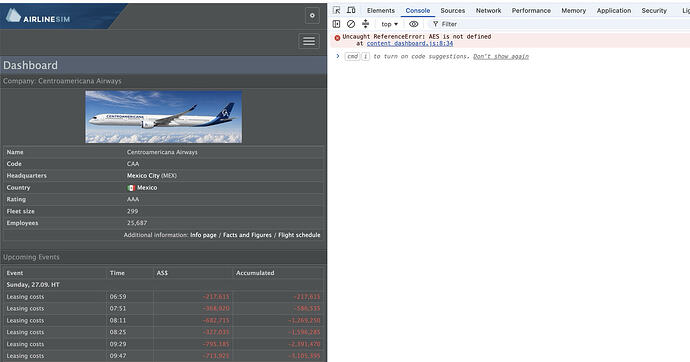The image size is (690, 362).
Task: Open the top JavaScript context dropdown
Action: [x=389, y=24]
